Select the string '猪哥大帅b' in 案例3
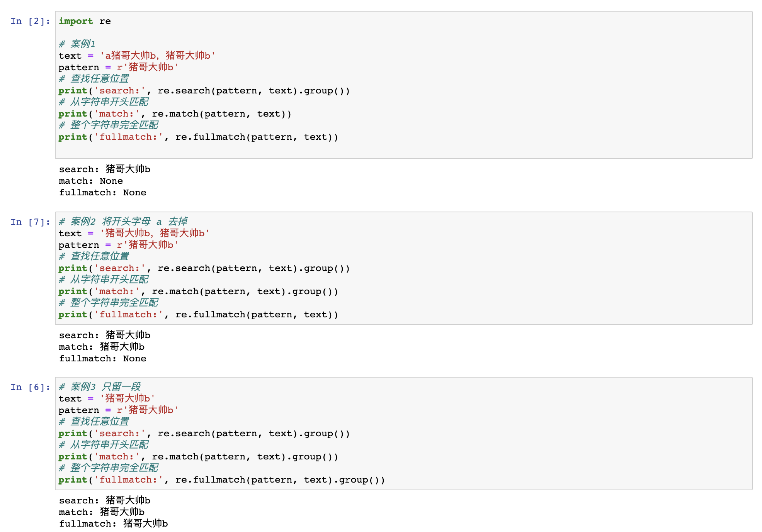The width and height of the screenshot is (762, 532). 128,398
